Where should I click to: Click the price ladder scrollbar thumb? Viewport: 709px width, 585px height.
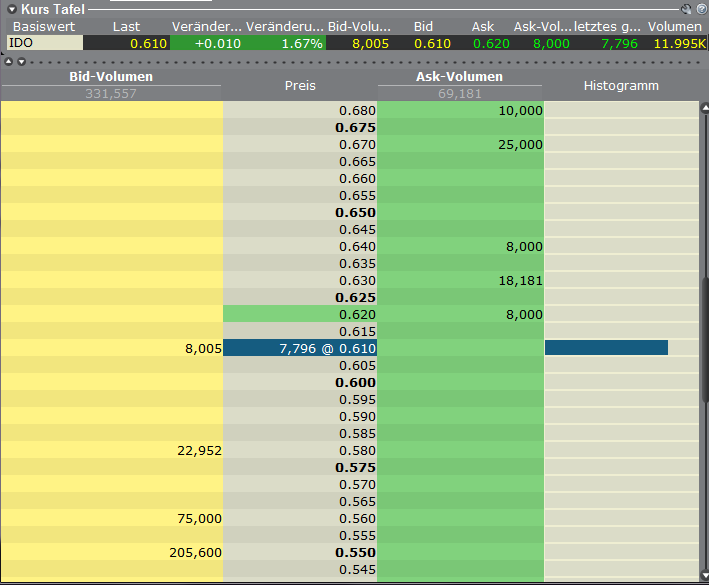704,339
